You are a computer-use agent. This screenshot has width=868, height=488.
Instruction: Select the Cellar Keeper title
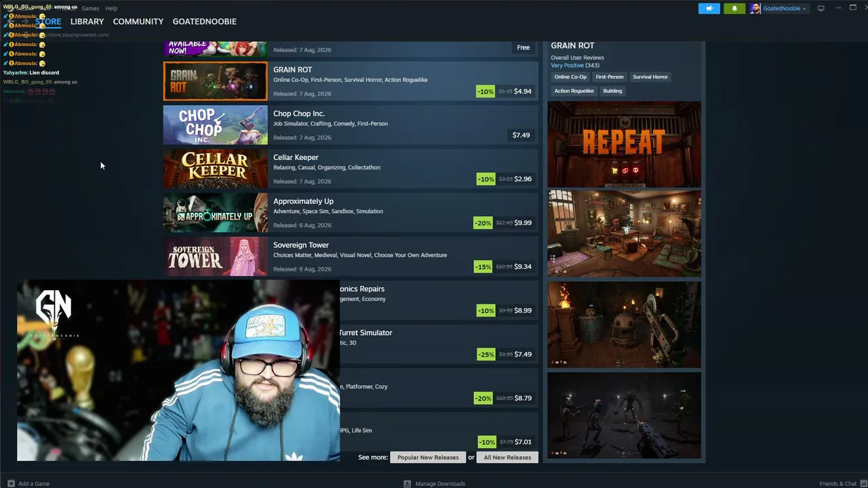(x=296, y=157)
